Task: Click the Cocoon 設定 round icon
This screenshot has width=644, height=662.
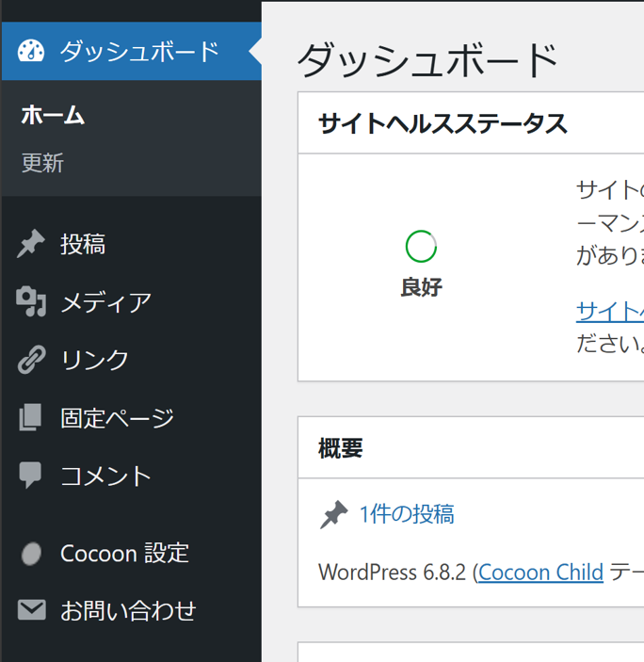Action: 31,554
